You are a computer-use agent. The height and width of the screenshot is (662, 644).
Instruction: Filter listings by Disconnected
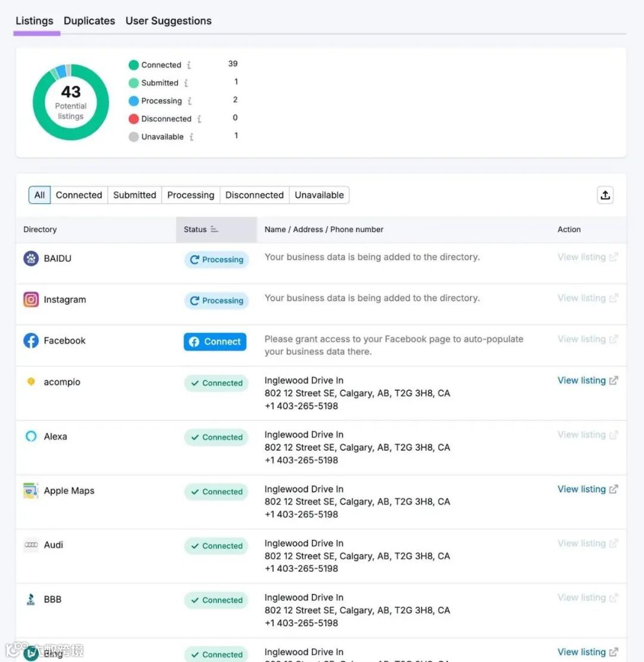tap(255, 195)
